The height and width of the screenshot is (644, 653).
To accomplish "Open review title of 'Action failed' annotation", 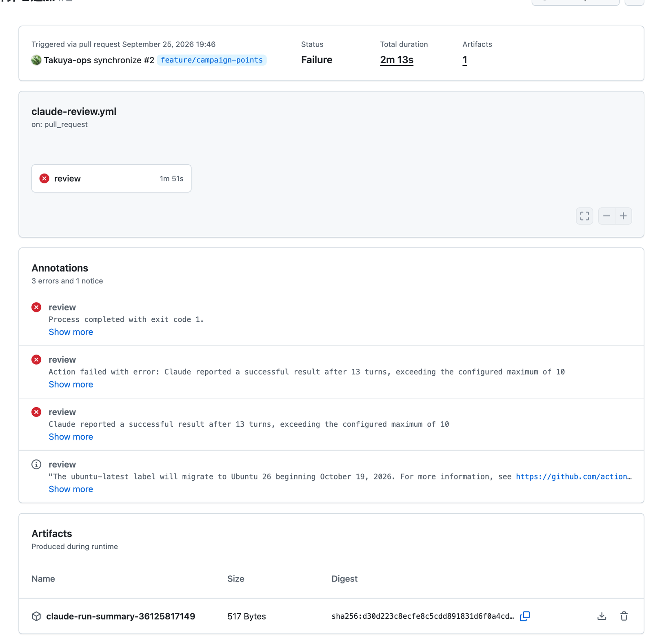I will click(x=62, y=360).
